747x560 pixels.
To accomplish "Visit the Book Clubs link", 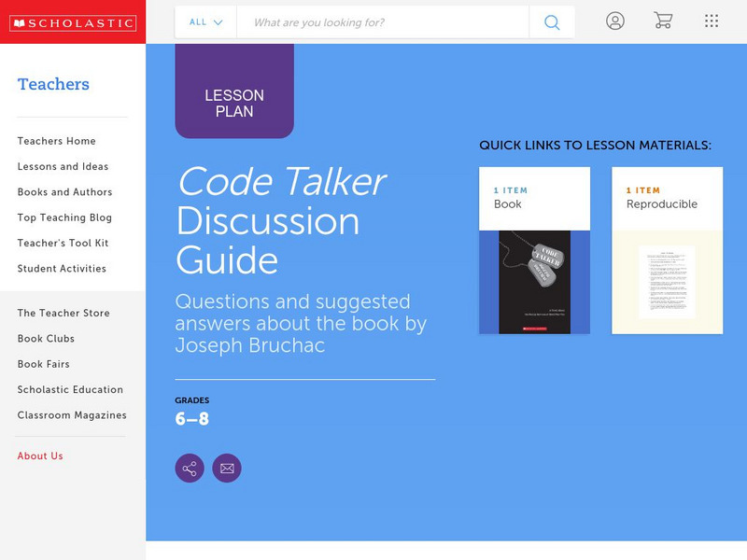I will (46, 339).
